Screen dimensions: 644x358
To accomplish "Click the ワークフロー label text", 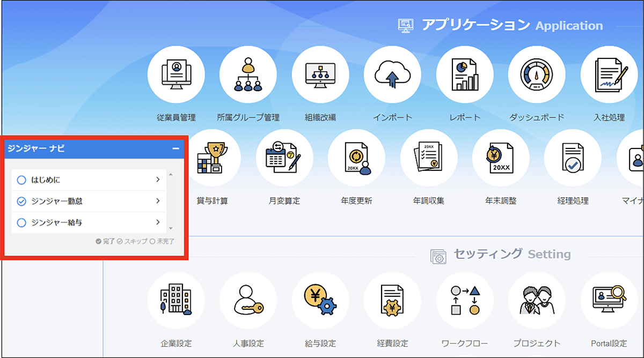I will pos(465,344).
